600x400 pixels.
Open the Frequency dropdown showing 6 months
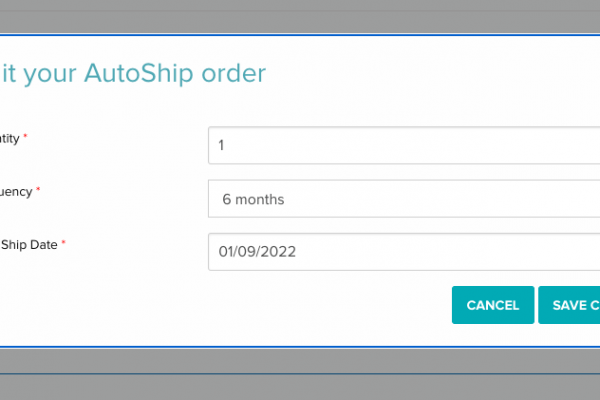coord(400,199)
